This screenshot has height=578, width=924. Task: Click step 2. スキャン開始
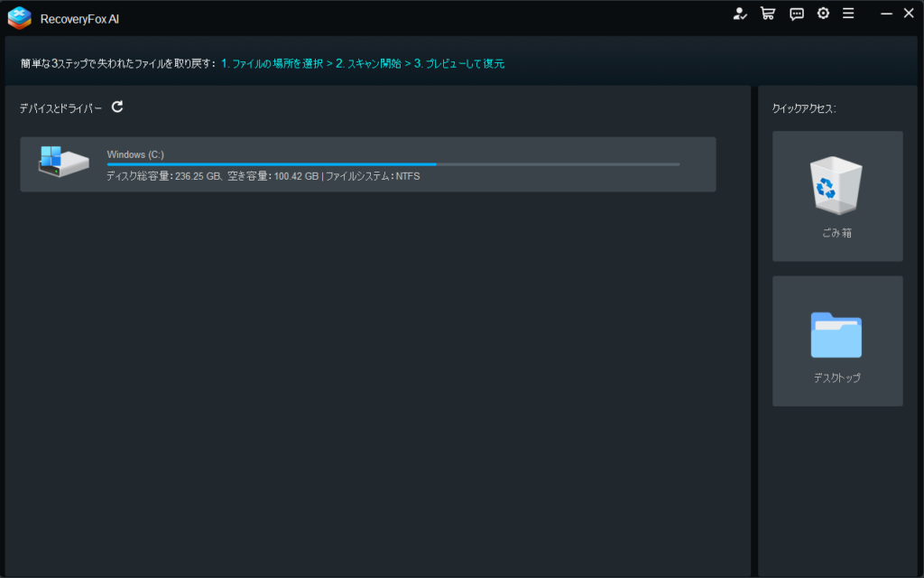[x=368, y=64]
